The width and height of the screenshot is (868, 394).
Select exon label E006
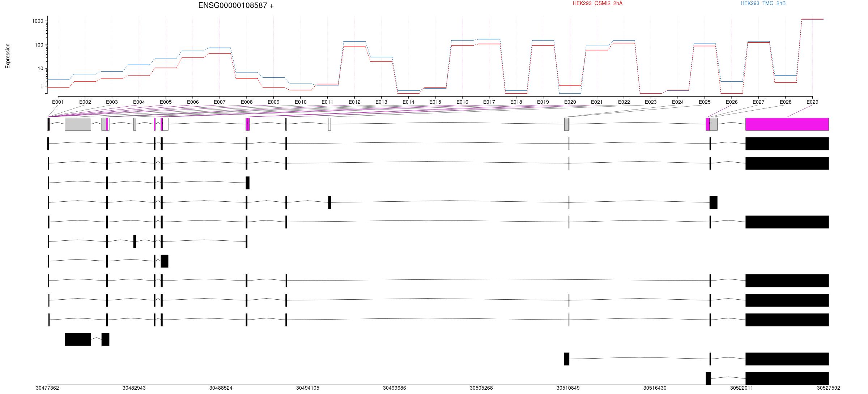(x=193, y=102)
